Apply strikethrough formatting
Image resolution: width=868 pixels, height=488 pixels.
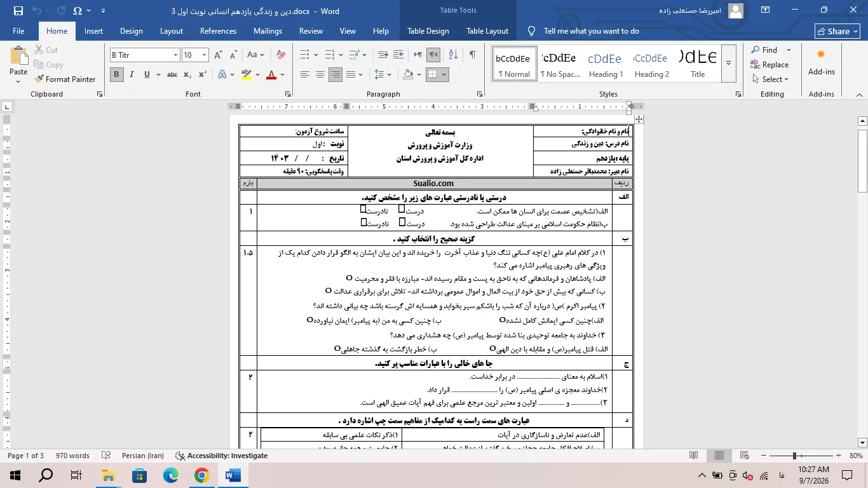(x=172, y=74)
